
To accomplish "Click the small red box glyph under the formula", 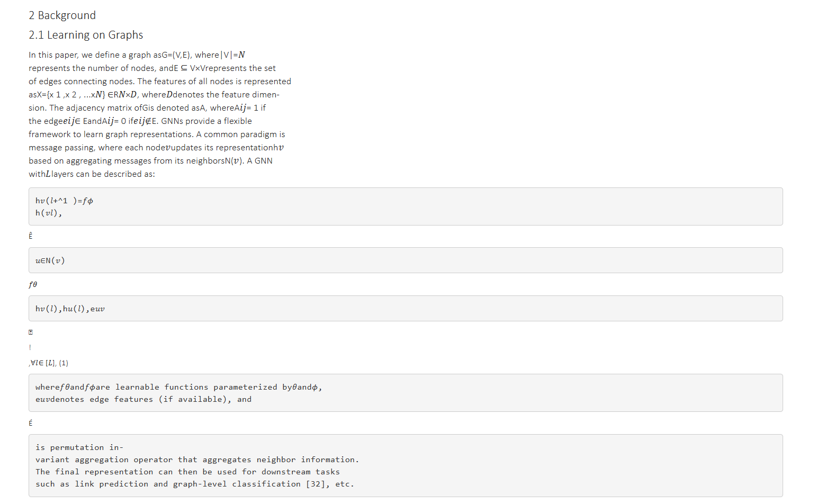I will [30, 331].
